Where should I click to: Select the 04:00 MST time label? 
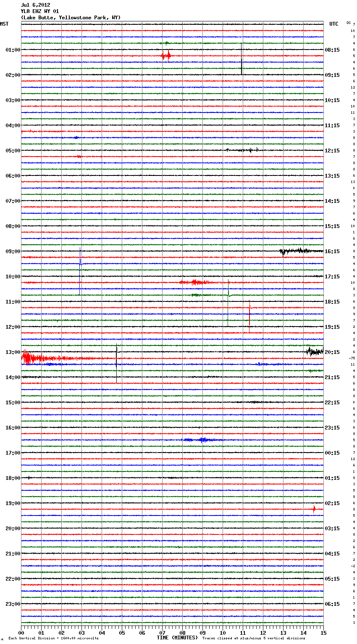point(13,126)
